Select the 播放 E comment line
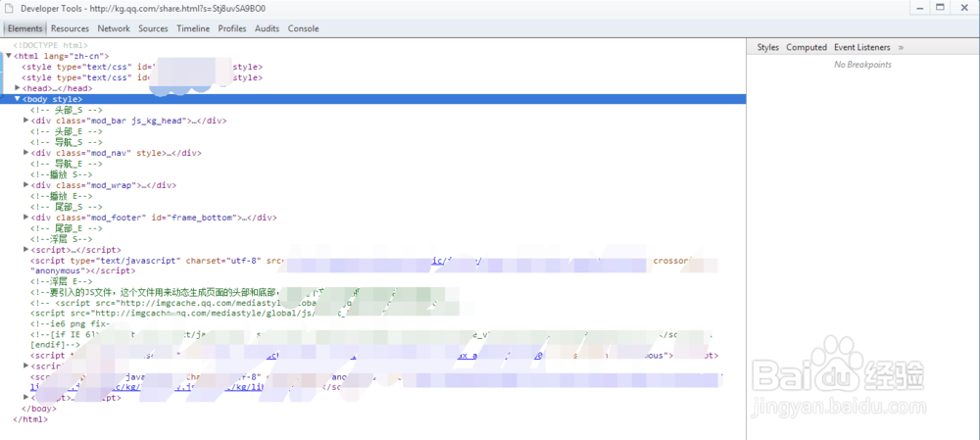 pos(61,196)
